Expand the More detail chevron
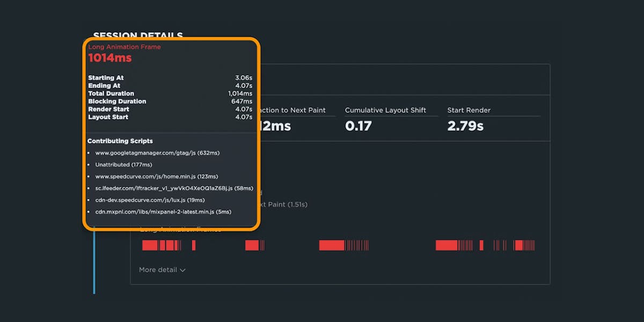Image resolution: width=644 pixels, height=322 pixels. [x=182, y=270]
